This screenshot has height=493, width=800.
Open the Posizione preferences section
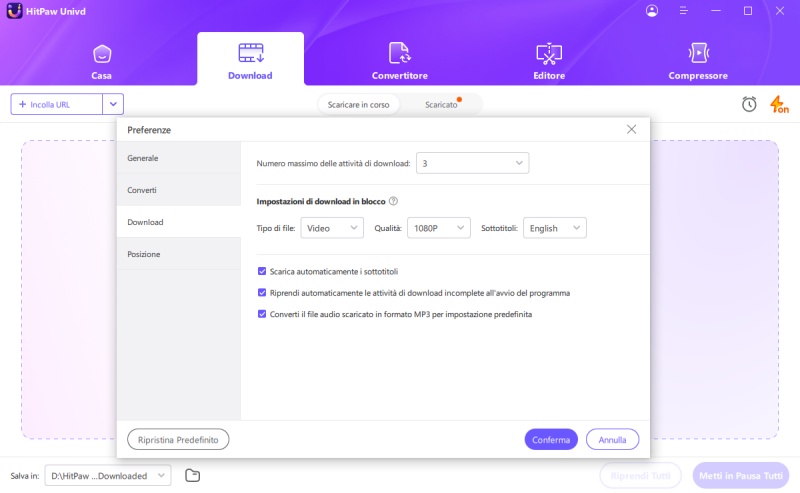tap(179, 254)
